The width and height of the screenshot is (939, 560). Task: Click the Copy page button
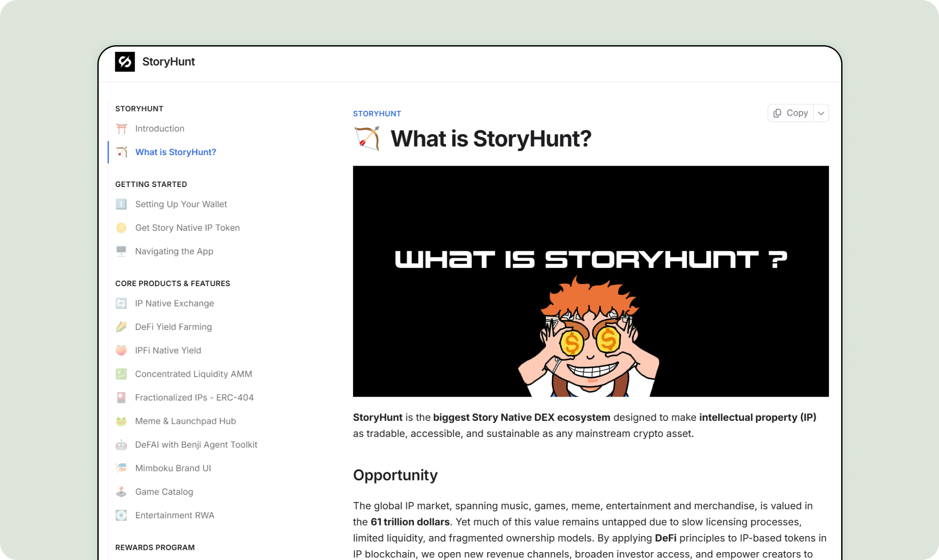click(x=791, y=113)
